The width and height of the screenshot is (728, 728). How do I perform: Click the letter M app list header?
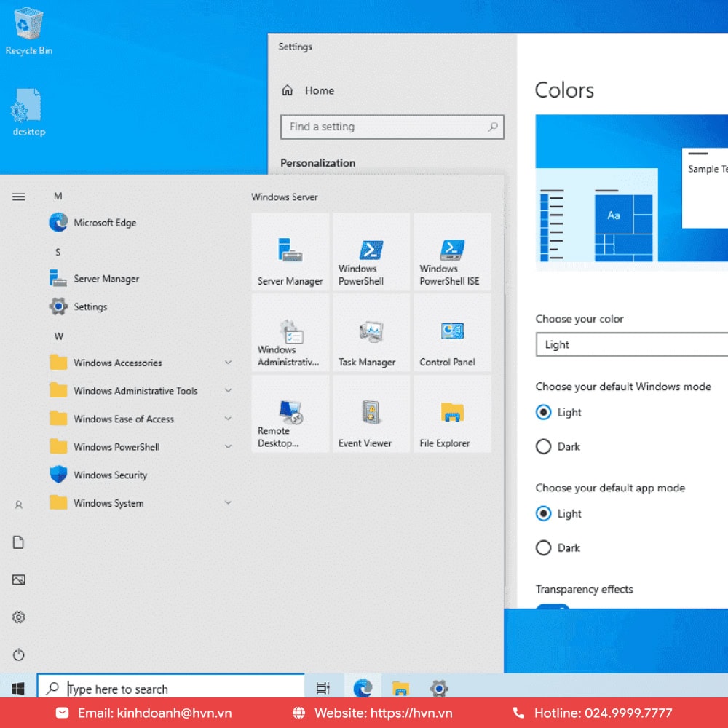(58, 197)
